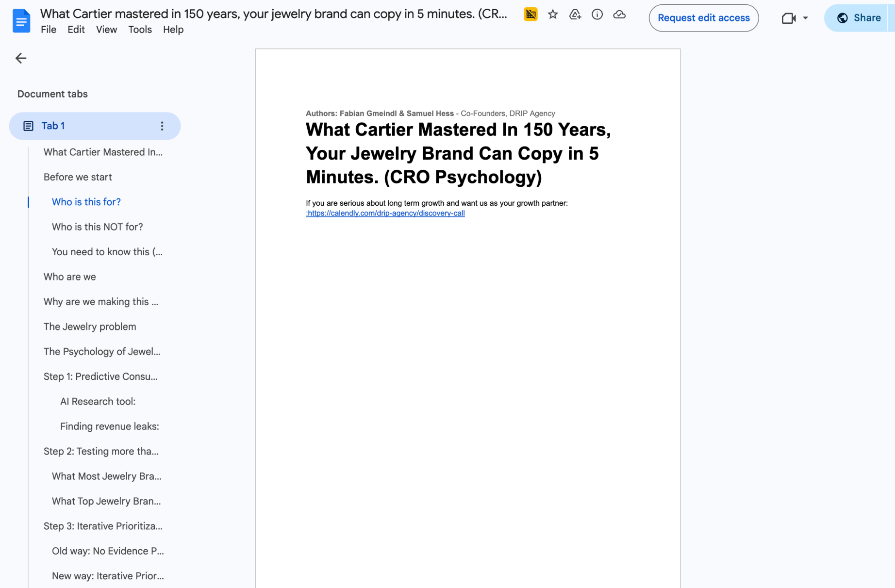Click the 'If you are serious' paragraph

pos(437,203)
